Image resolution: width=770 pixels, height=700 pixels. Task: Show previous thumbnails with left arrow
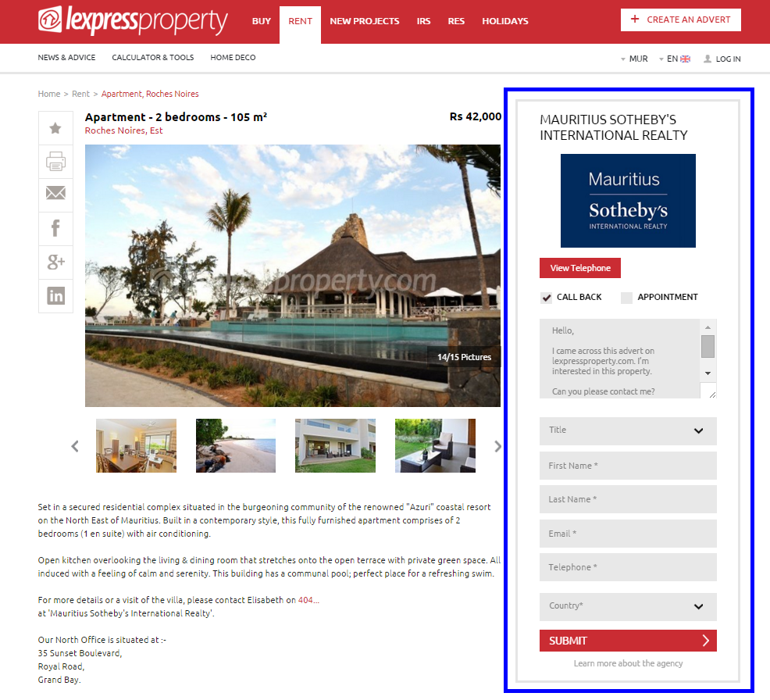pos(75,446)
